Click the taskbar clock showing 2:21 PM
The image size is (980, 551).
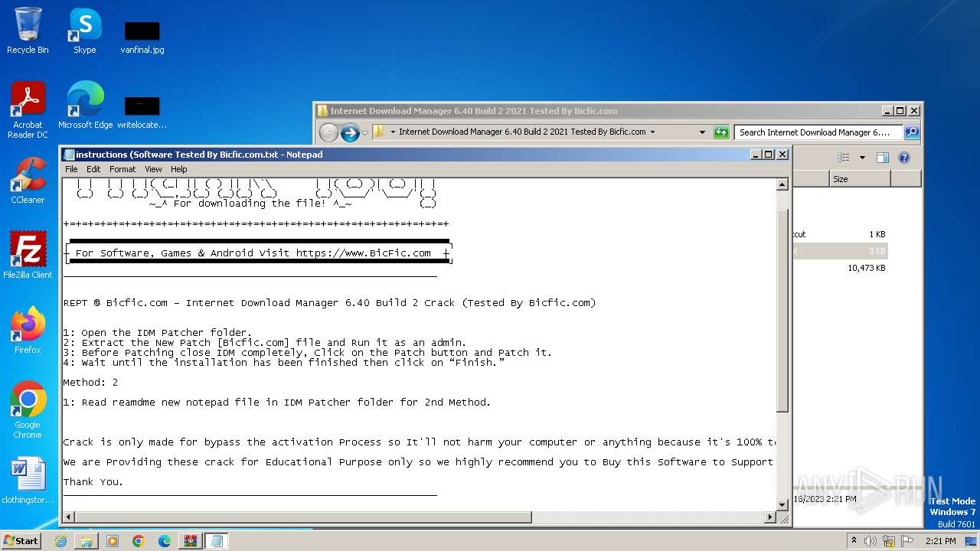point(941,541)
